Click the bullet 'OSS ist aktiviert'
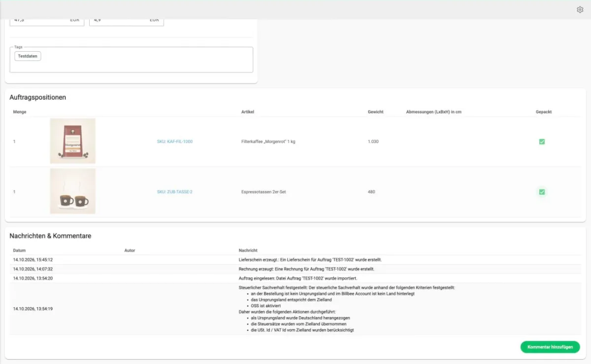591x364 pixels. point(266,306)
